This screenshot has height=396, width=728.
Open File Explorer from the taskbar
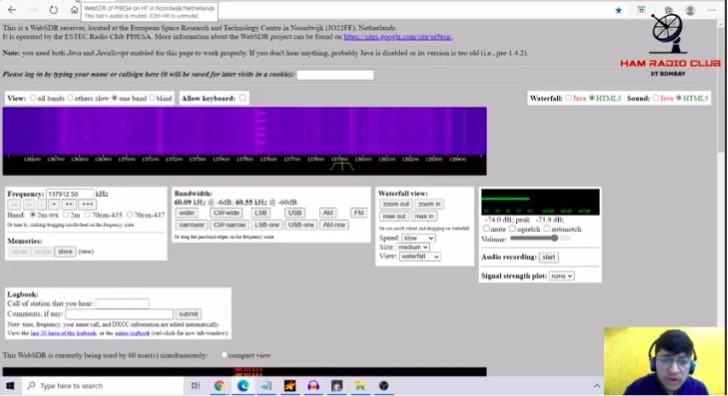click(360, 386)
